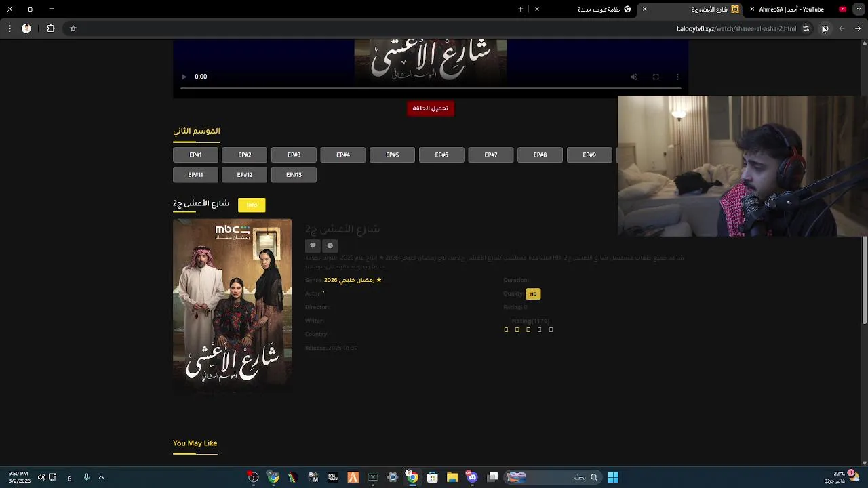Mute the video player volume

pos(634,77)
